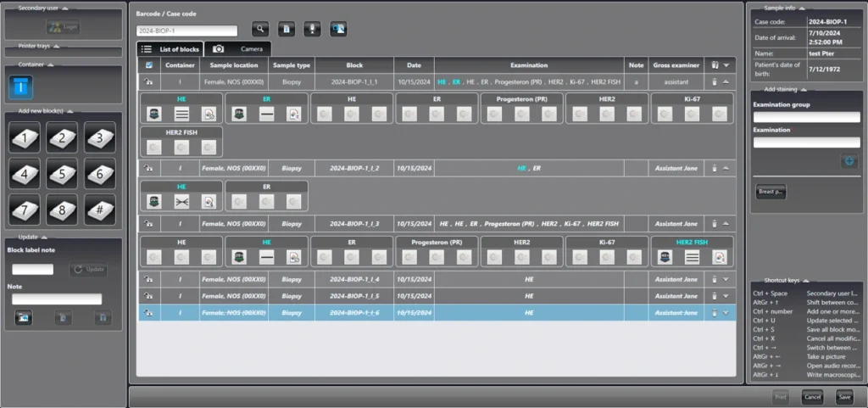Add 4 new blocks
The width and height of the screenshot is (868, 408).
click(x=25, y=174)
